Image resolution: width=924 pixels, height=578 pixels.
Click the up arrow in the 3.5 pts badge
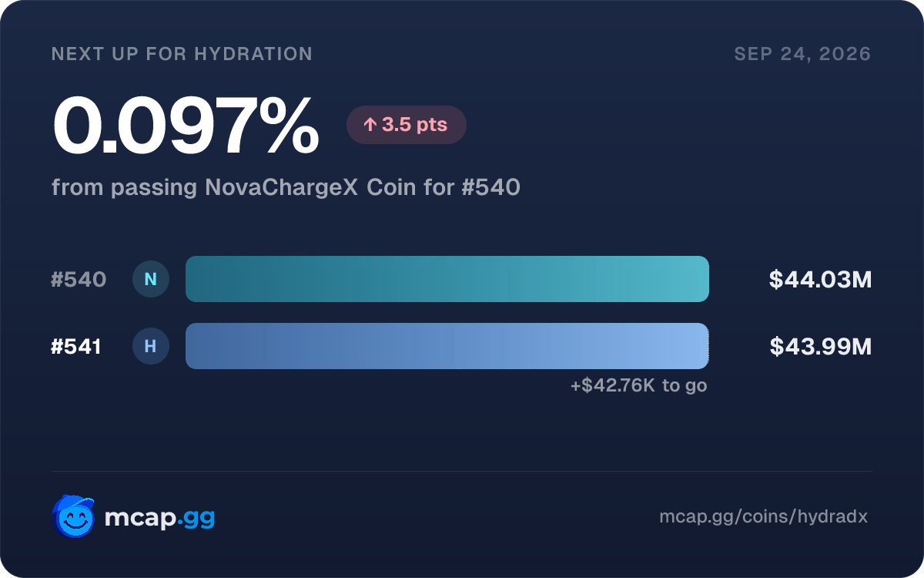pyautogui.click(x=370, y=125)
